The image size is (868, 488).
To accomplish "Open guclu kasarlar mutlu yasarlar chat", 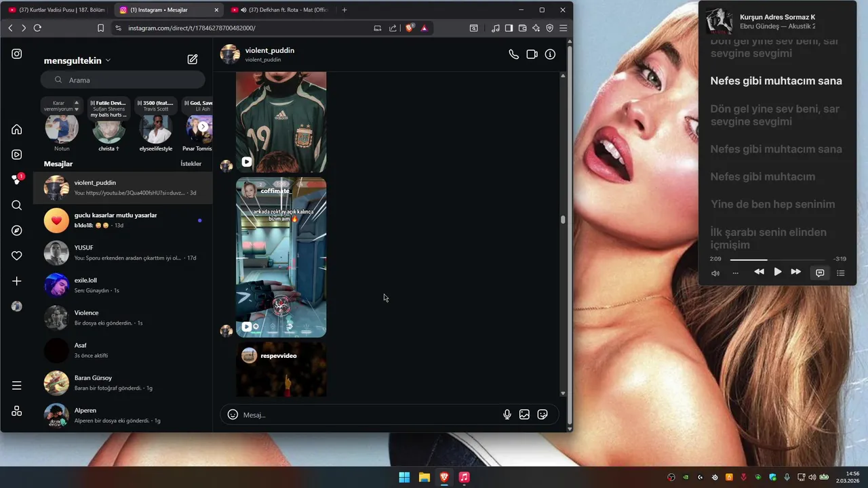I will (x=123, y=220).
